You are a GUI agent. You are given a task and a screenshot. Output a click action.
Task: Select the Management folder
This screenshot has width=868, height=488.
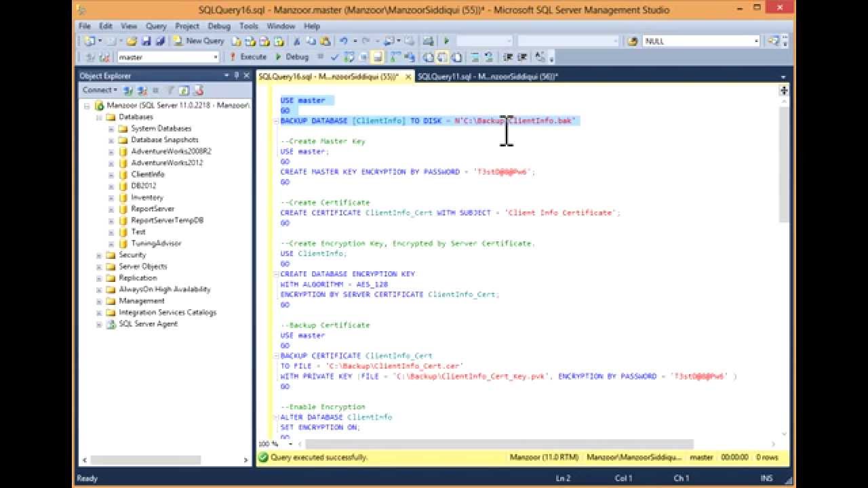pyautogui.click(x=142, y=301)
